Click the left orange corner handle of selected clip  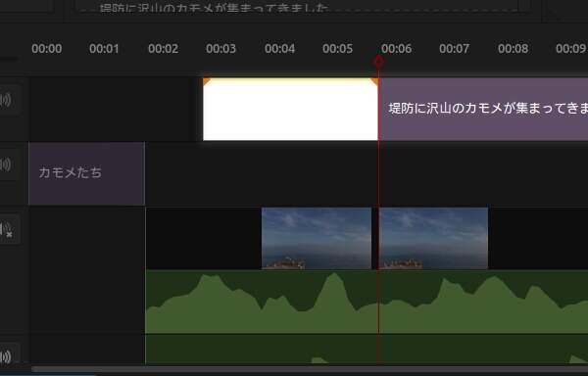(206, 81)
